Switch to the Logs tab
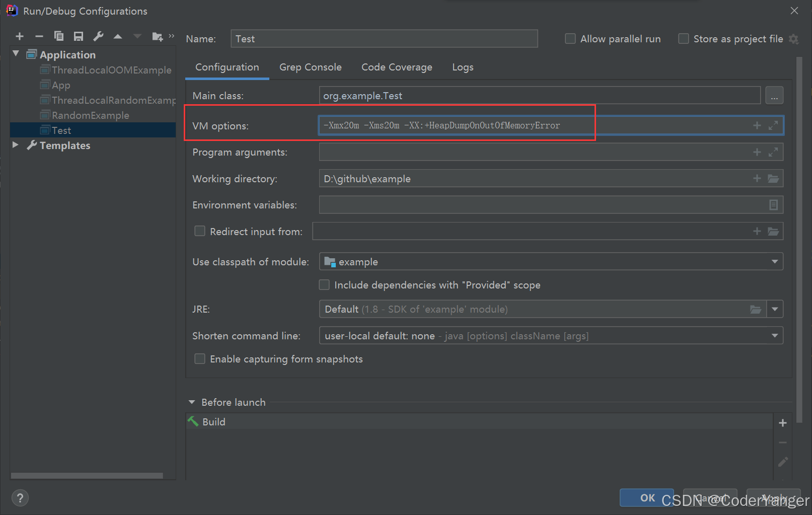 (x=463, y=67)
